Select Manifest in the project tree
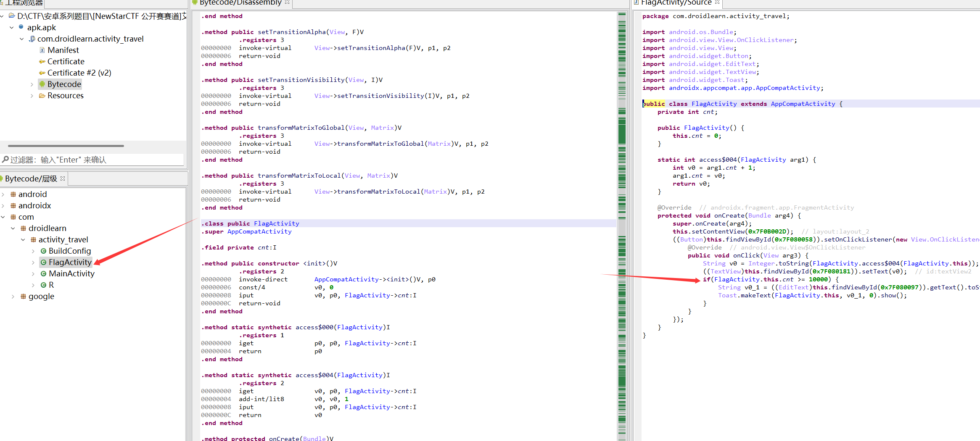This screenshot has width=980, height=441. 63,50
